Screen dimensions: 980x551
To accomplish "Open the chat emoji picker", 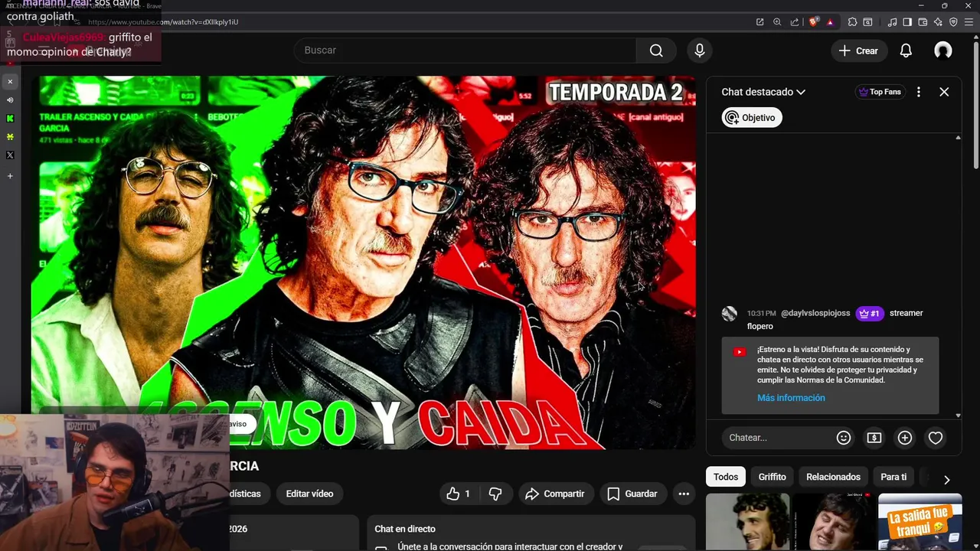I will click(x=844, y=438).
